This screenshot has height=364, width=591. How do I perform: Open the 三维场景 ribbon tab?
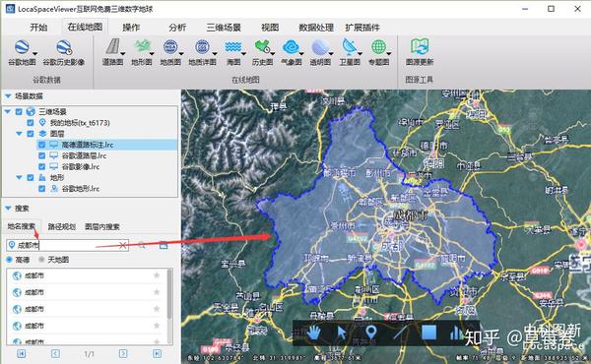224,28
